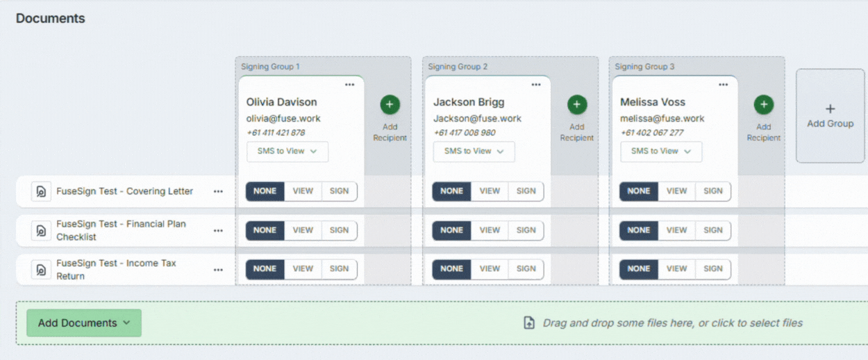The height and width of the screenshot is (360, 868).
Task: Click document icon for Income Tax Return
Action: click(41, 270)
